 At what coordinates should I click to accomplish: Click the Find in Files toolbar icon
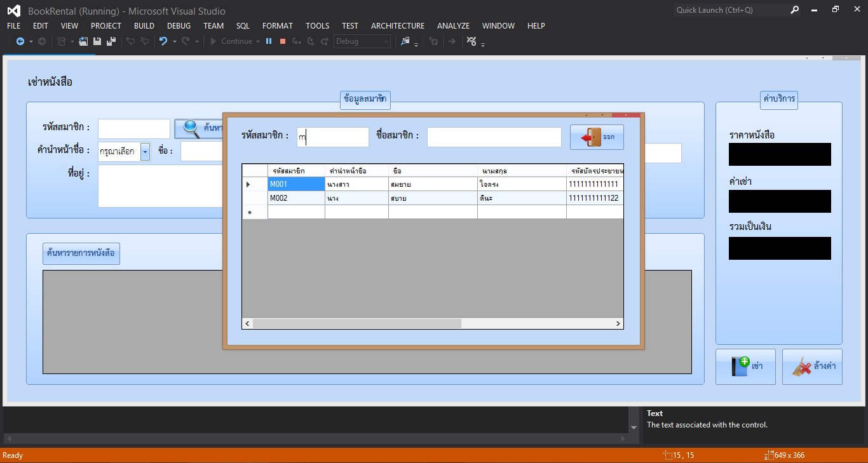pyautogui.click(x=405, y=41)
